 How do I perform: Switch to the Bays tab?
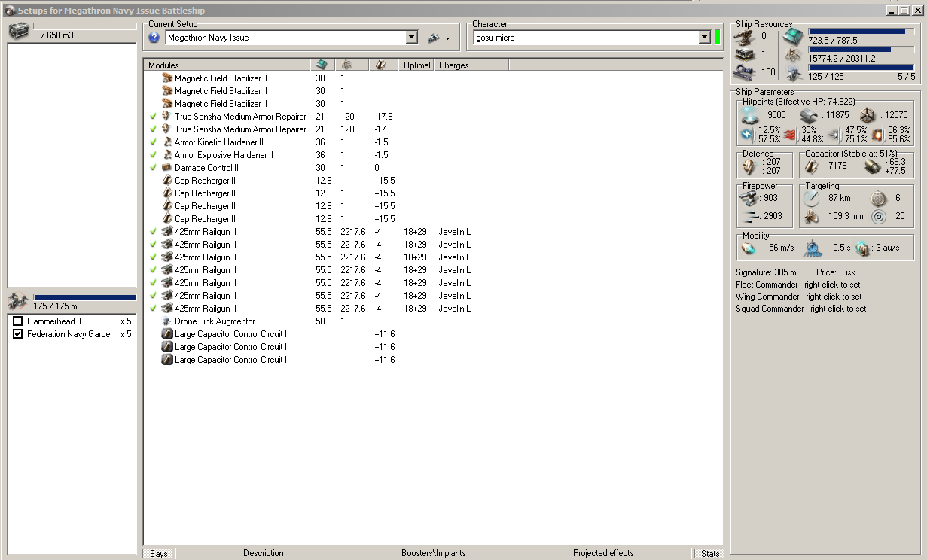pos(159,553)
